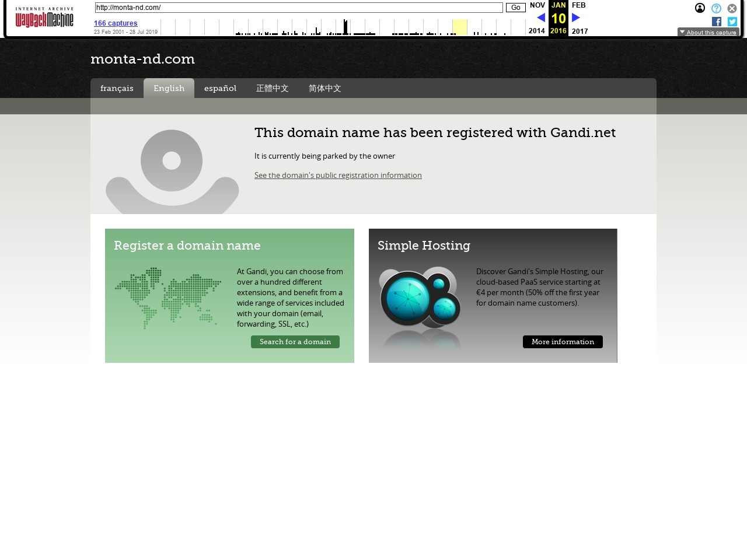Share capture on Twitter
747x560 pixels.
pos(732,22)
